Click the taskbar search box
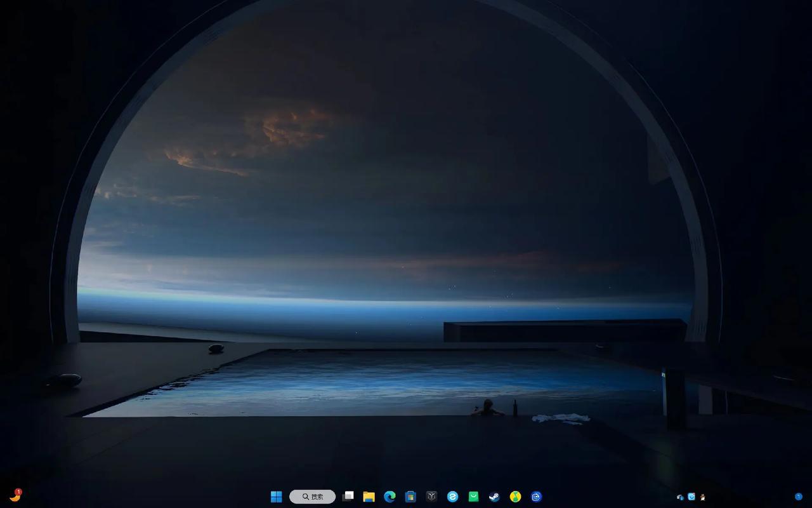This screenshot has width=812, height=508. [x=313, y=497]
